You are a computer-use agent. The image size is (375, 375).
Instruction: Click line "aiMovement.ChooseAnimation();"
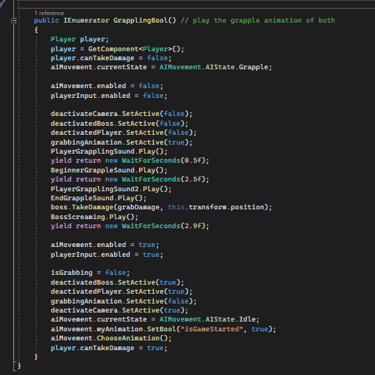click(111, 338)
